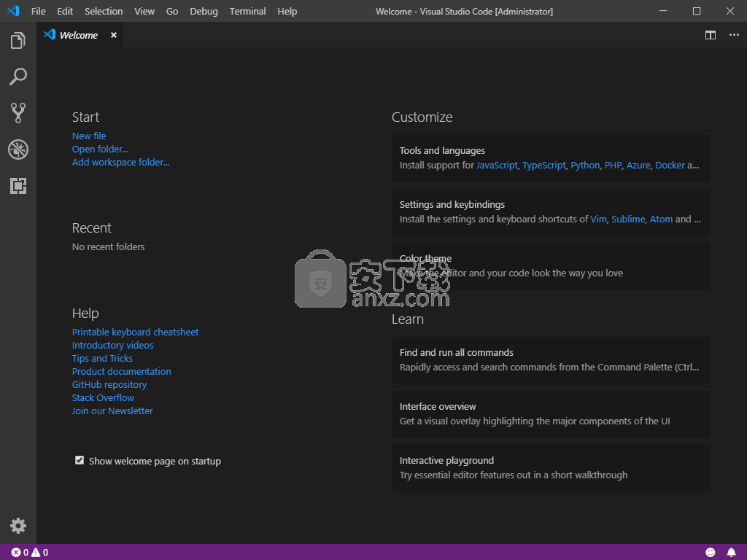The width and height of the screenshot is (747, 560).
Task: Open Introductory videos link
Action: tap(113, 345)
